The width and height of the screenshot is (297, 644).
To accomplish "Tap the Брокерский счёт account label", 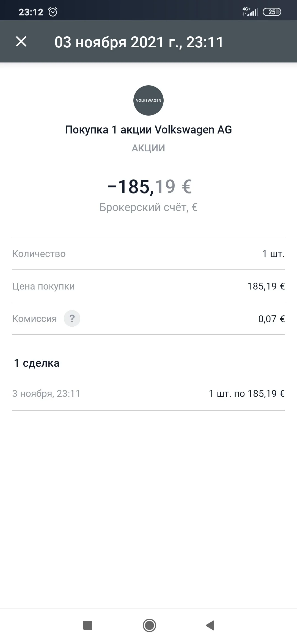I will point(148,207).
